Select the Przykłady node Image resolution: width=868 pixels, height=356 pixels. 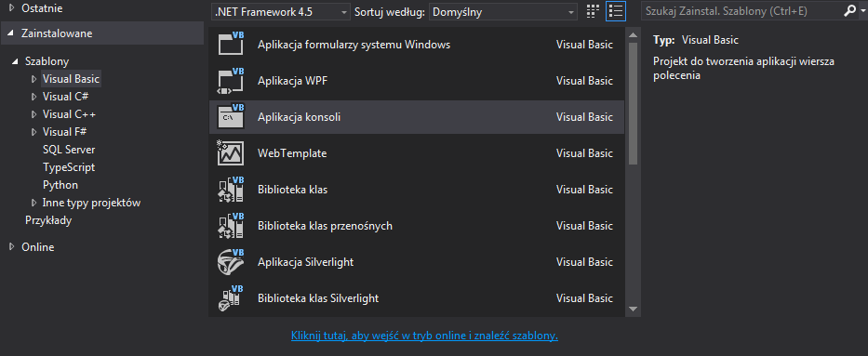(48, 220)
